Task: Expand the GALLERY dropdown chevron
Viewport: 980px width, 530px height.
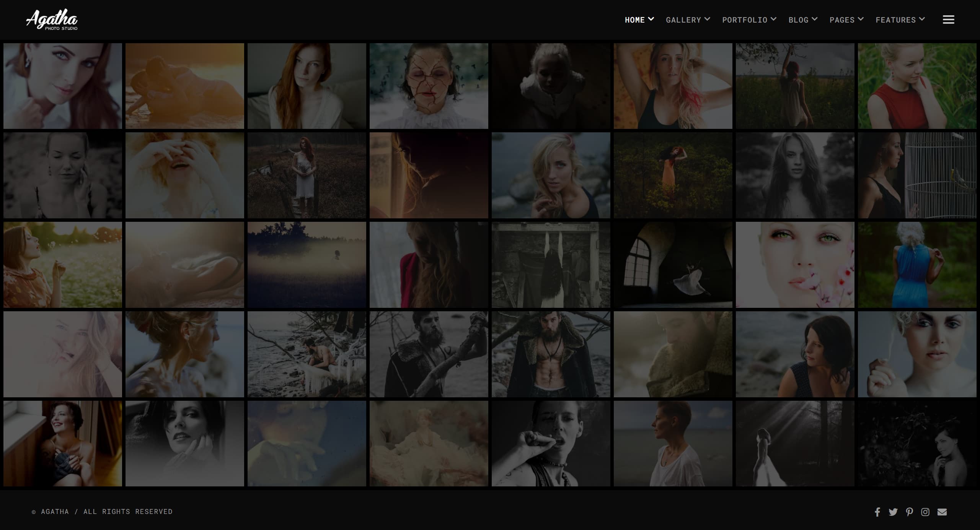Action: (x=707, y=19)
